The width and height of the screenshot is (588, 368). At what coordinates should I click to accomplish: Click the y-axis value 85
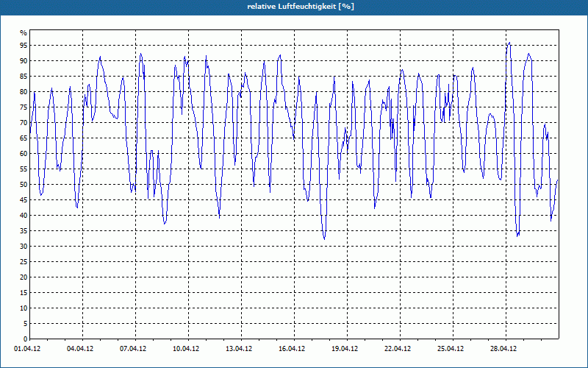coord(24,77)
